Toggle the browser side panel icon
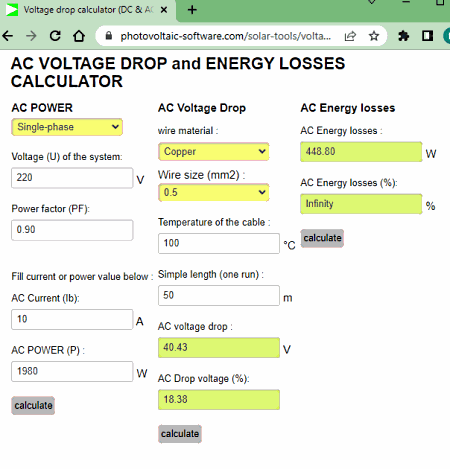This screenshot has width=450, height=469. coord(427,36)
